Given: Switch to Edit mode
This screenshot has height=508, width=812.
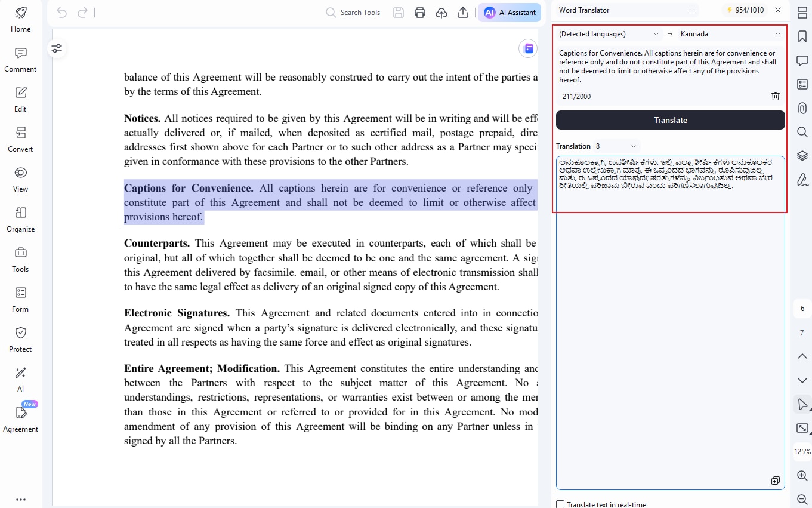Looking at the screenshot, I should (x=20, y=100).
